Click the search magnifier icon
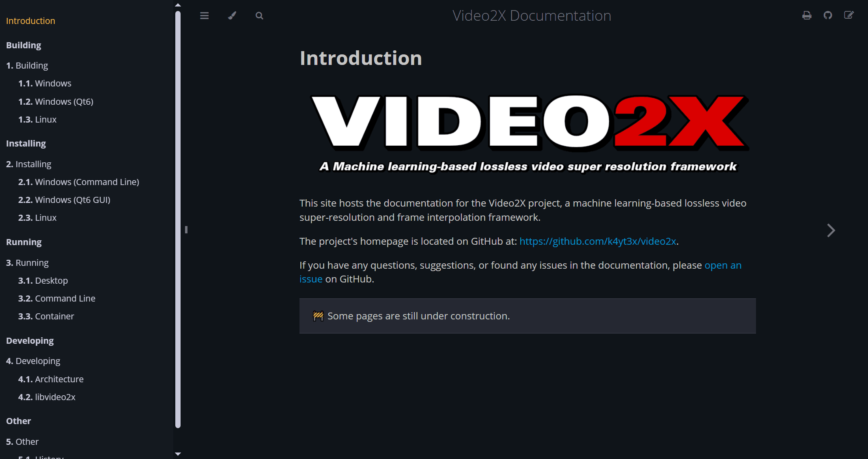 [x=259, y=16]
